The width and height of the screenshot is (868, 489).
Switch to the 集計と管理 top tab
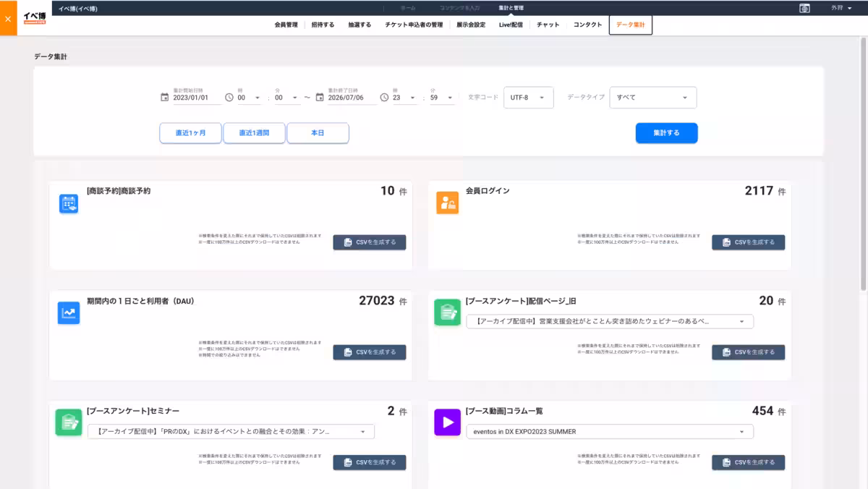pyautogui.click(x=511, y=8)
